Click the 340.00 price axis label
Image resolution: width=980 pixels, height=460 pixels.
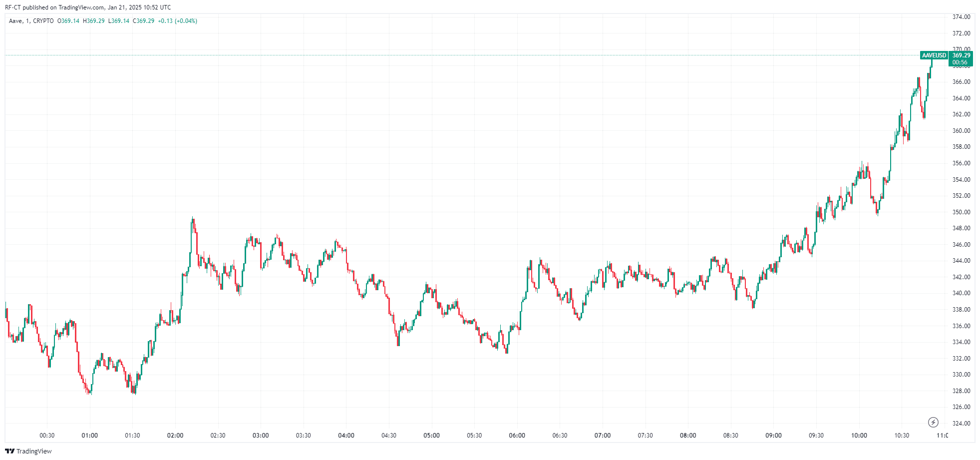point(961,293)
